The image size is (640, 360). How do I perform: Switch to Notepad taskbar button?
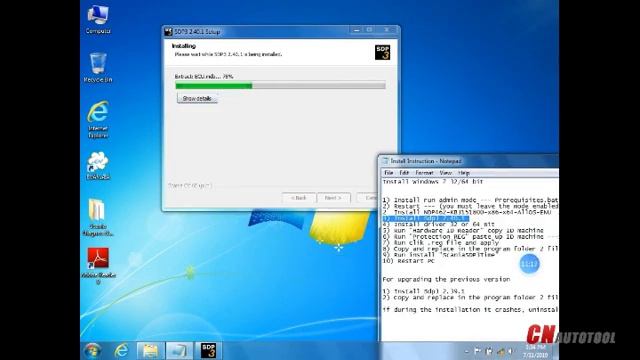click(179, 351)
